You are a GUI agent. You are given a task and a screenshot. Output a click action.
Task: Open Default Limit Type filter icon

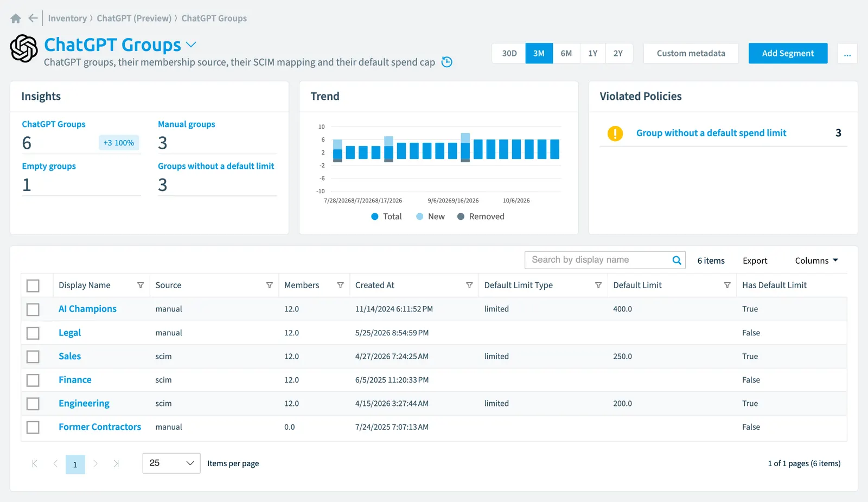[x=598, y=285]
